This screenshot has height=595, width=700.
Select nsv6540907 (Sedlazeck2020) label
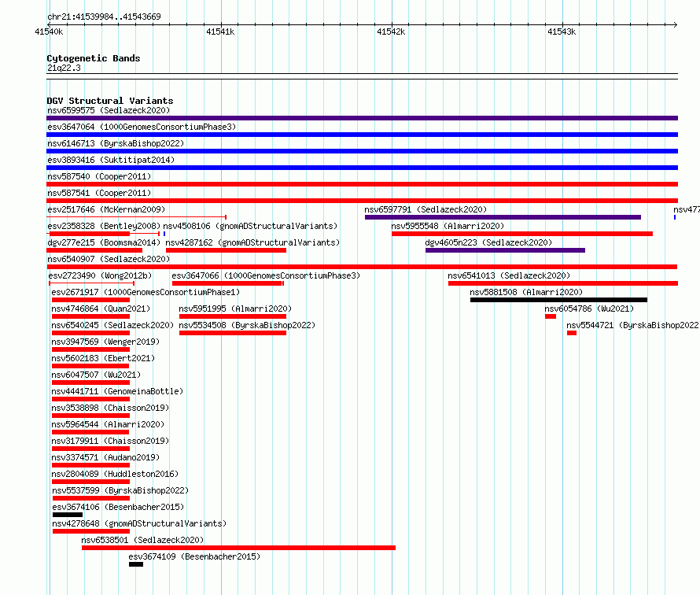pyautogui.click(x=109, y=259)
